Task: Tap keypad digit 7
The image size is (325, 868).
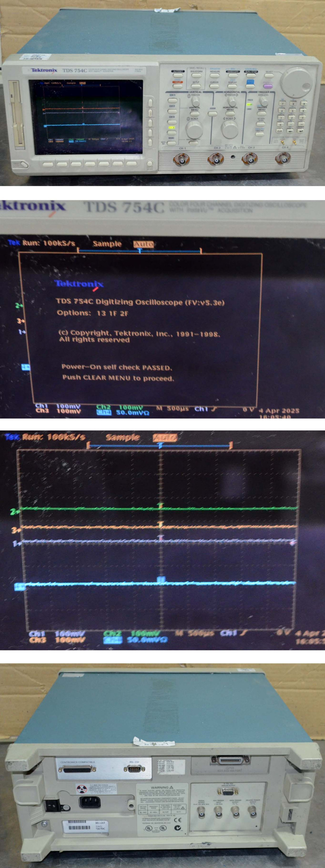Action: tap(282, 104)
